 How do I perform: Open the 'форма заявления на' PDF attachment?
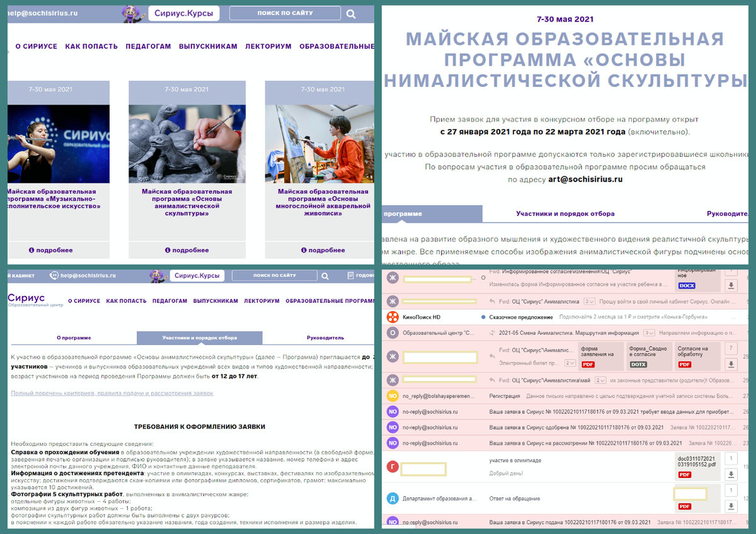coord(600,356)
